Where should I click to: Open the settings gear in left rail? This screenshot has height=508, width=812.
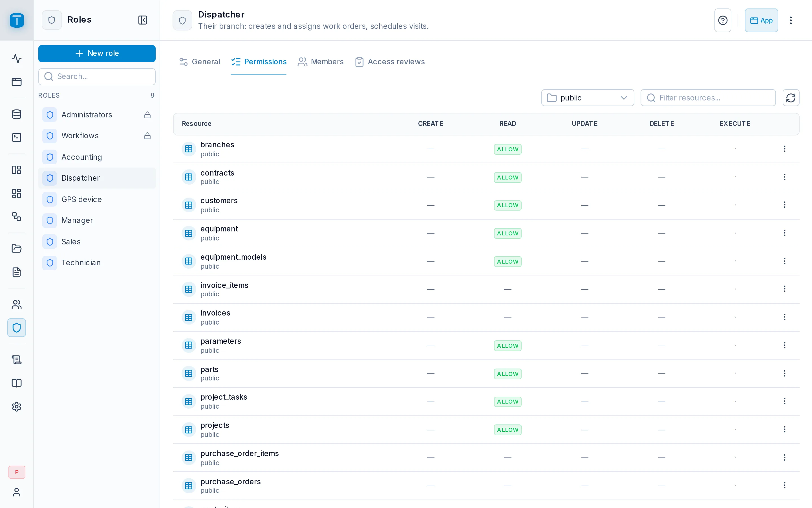[x=16, y=406]
